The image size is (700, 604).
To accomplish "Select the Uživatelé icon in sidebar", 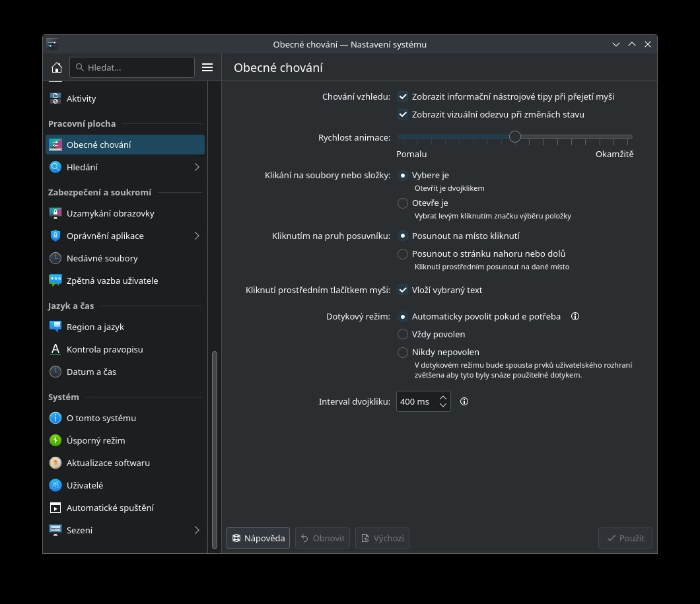I will [x=55, y=485].
